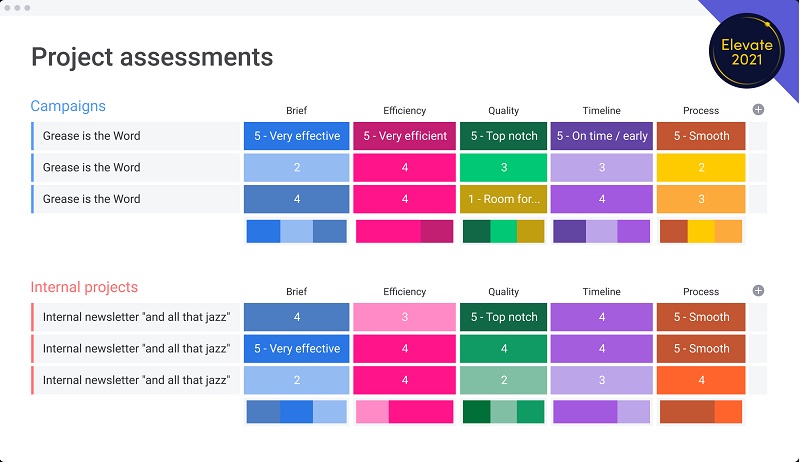The image size is (800, 462).
Task: Click the Campaigns Process summary color bar
Action: click(701, 232)
